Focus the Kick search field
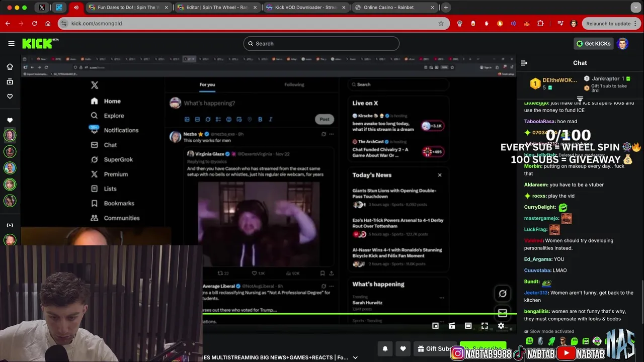Image resolution: width=644 pixels, height=362 pixels. tap(321, 44)
